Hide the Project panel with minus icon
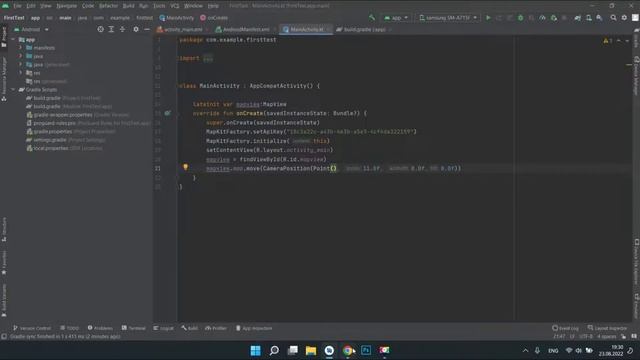 (147, 29)
